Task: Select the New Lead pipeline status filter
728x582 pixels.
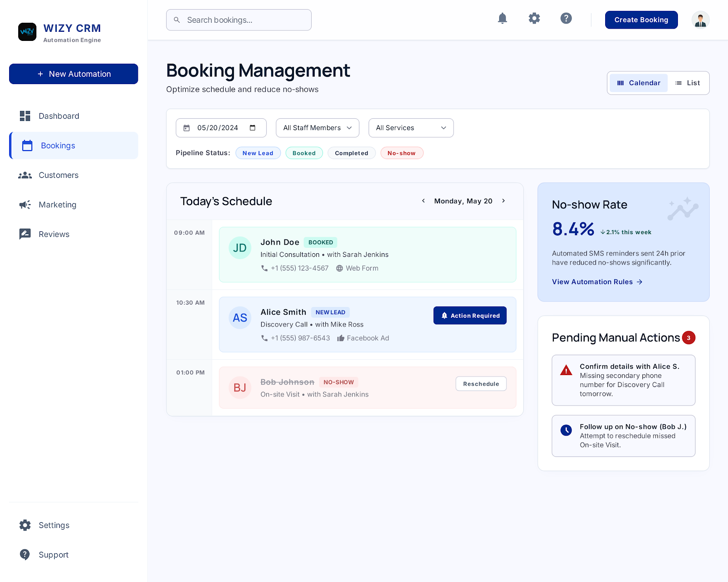Action: click(258, 153)
